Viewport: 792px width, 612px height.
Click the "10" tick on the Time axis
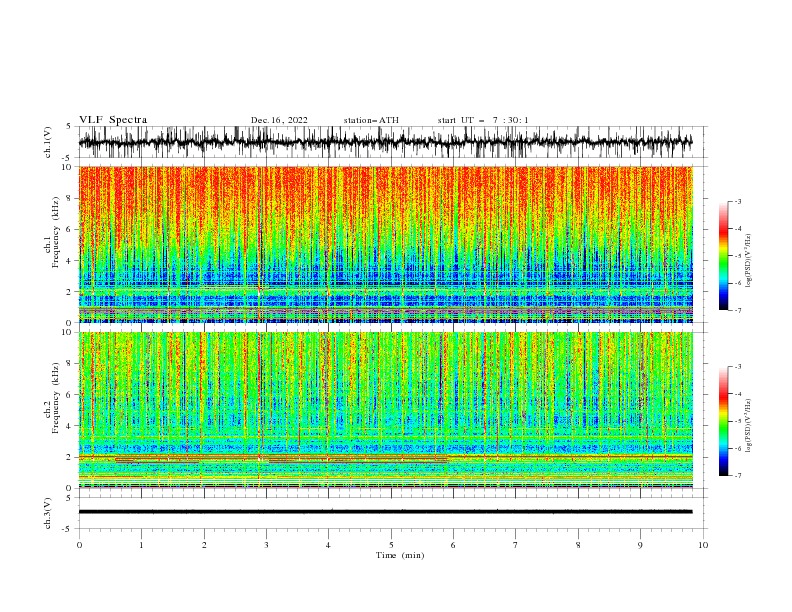point(703,545)
